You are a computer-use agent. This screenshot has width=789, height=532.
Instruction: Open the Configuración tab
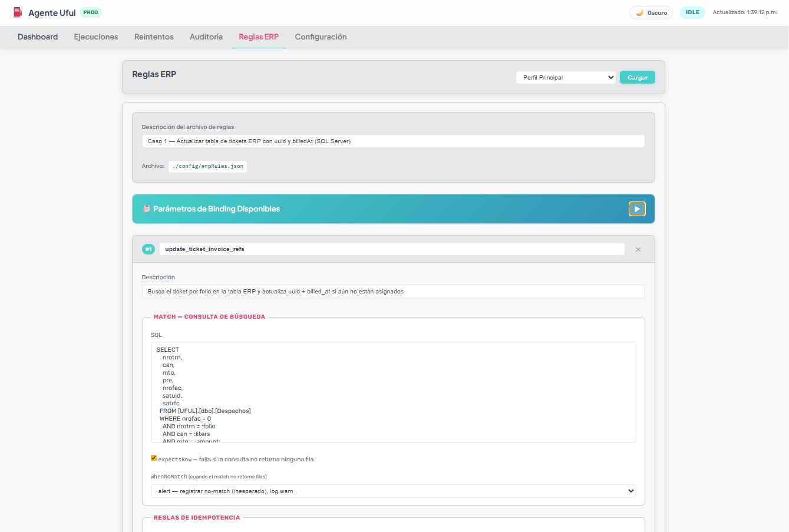click(321, 37)
